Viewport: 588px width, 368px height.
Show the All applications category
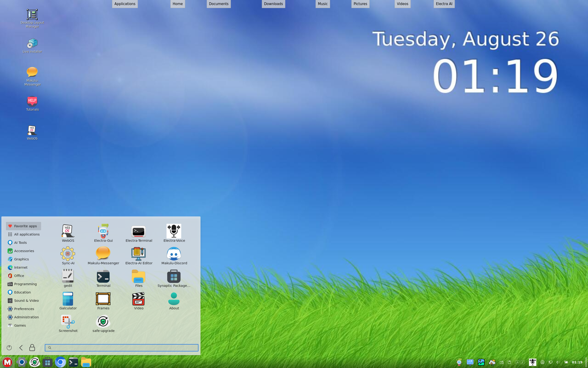24,234
